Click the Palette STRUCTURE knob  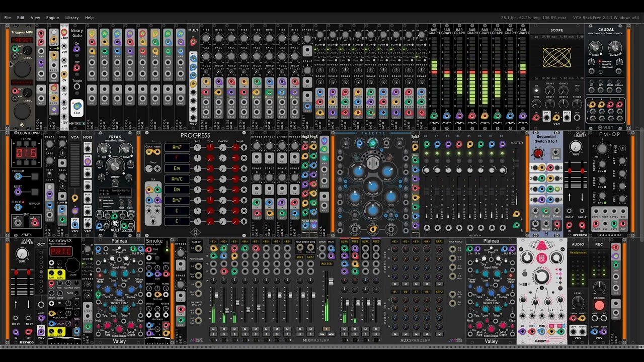coord(373,186)
